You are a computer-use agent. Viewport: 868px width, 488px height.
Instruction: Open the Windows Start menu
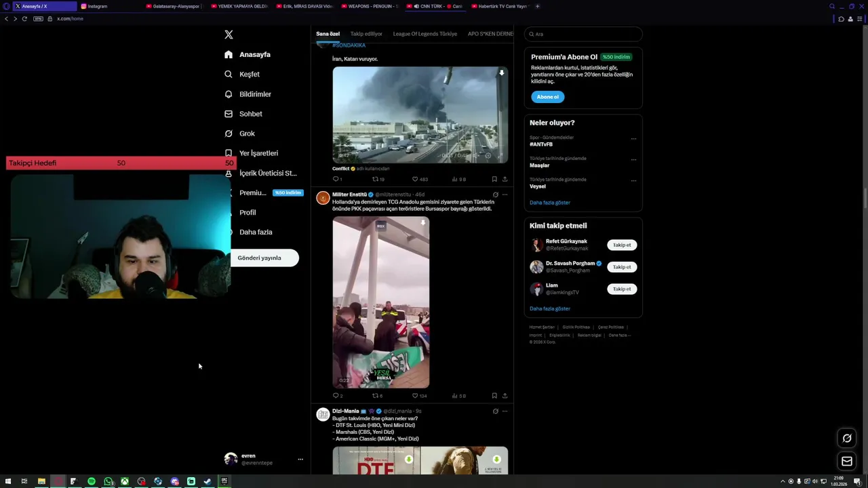click(8, 481)
